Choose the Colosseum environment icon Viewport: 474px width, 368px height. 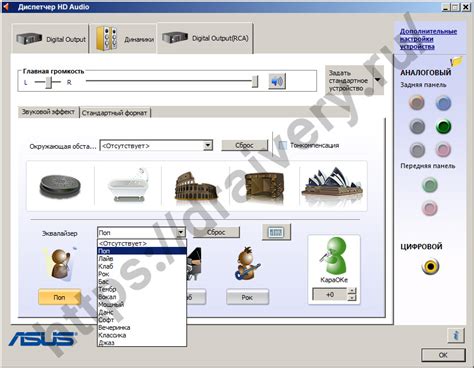[196, 186]
